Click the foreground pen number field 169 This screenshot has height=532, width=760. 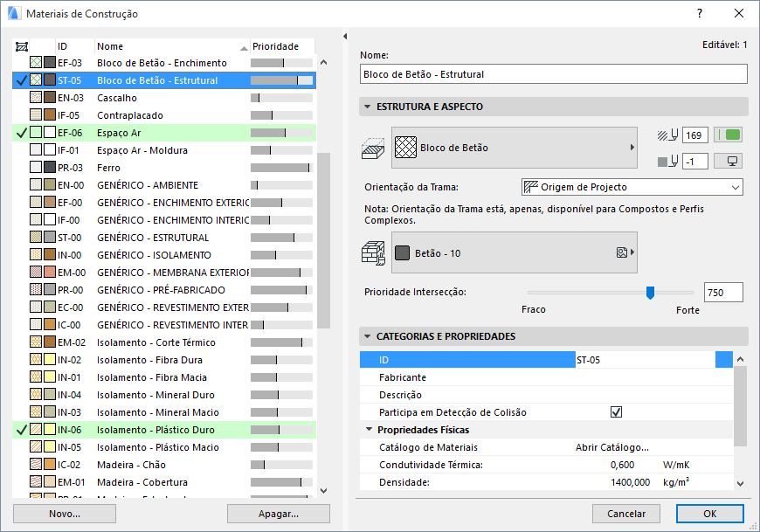[695, 135]
